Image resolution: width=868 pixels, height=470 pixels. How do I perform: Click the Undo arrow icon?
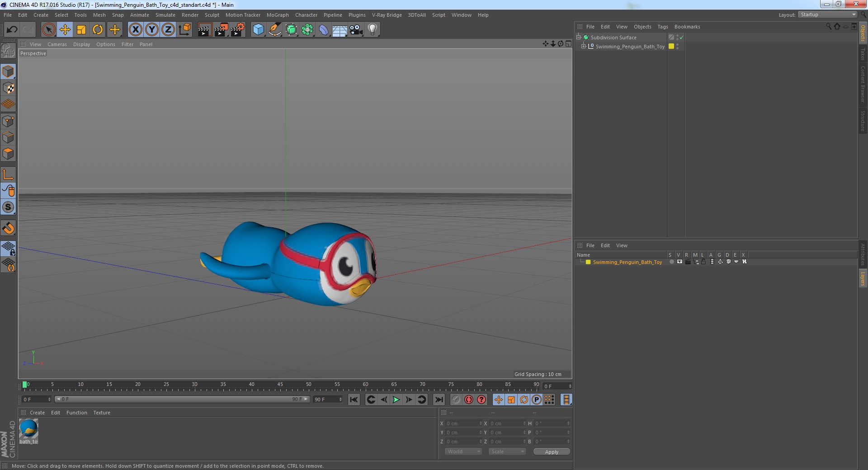tap(12, 30)
